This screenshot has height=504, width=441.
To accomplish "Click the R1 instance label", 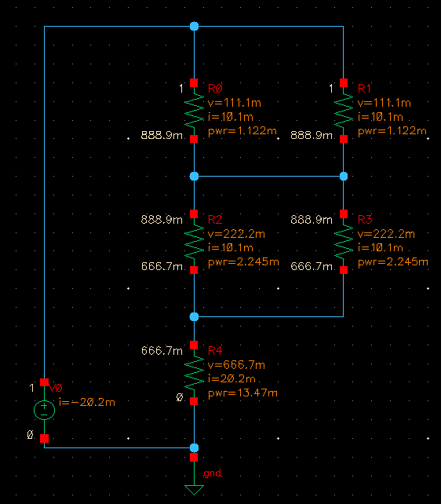I will [364, 89].
